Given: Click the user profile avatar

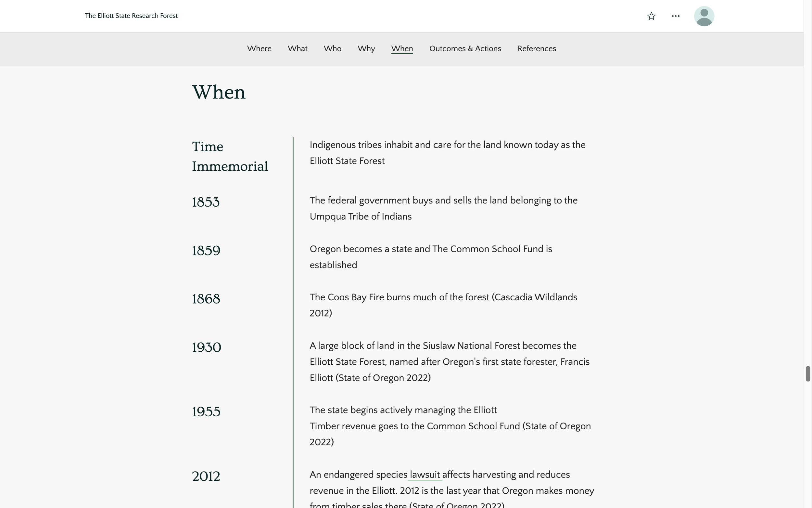Looking at the screenshot, I should click(x=704, y=16).
